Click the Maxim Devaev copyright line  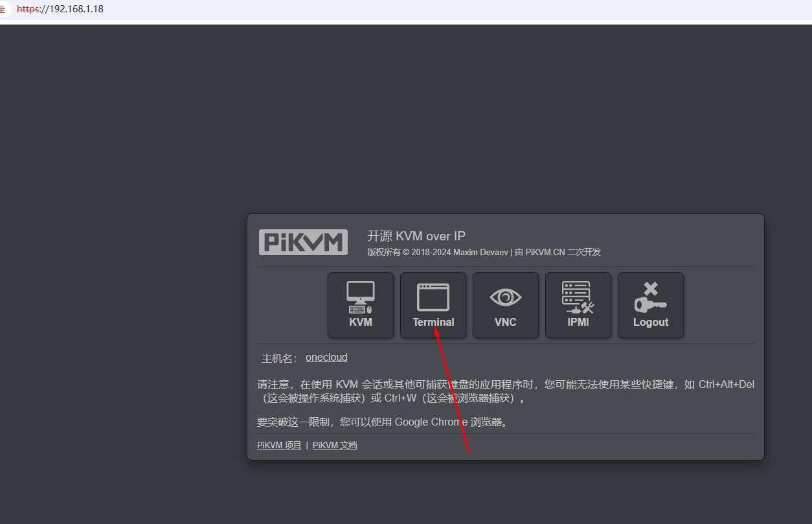point(484,253)
